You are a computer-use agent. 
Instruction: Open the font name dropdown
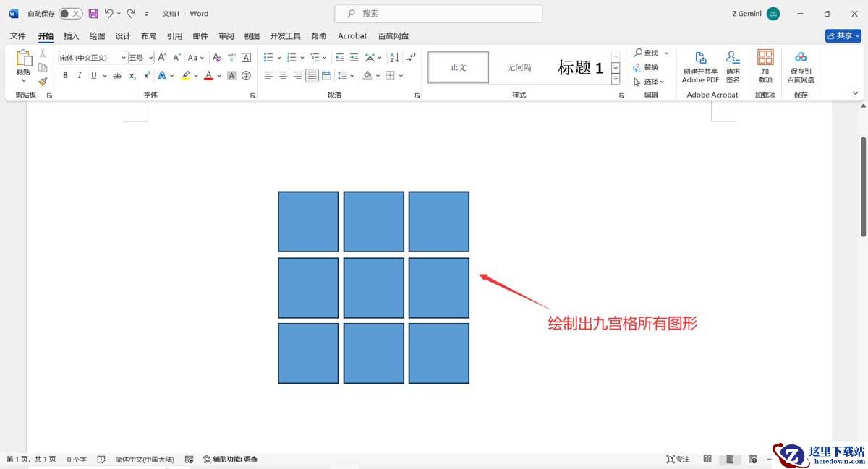point(123,57)
